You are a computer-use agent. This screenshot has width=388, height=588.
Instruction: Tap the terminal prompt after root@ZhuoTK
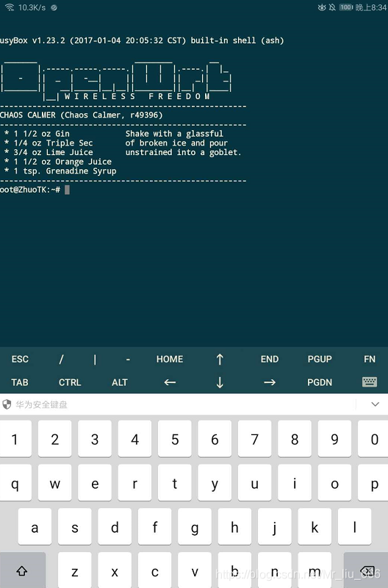coord(66,190)
